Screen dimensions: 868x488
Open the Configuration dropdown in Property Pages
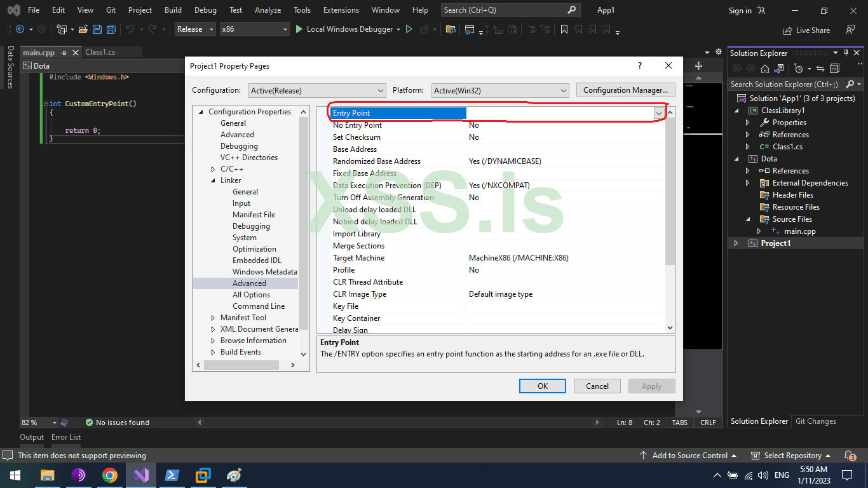pos(317,90)
